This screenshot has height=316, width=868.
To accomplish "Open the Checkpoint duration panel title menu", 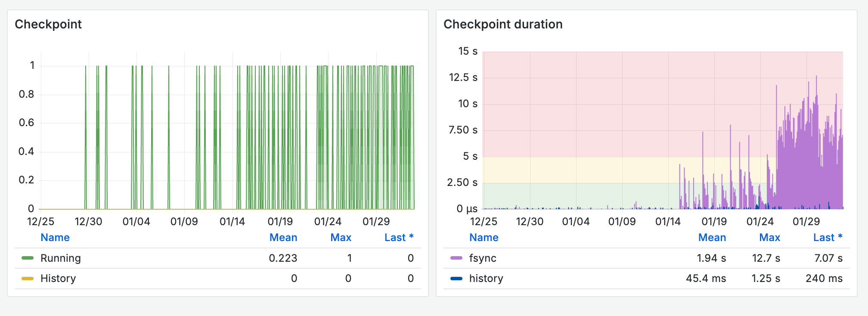I will coord(502,24).
